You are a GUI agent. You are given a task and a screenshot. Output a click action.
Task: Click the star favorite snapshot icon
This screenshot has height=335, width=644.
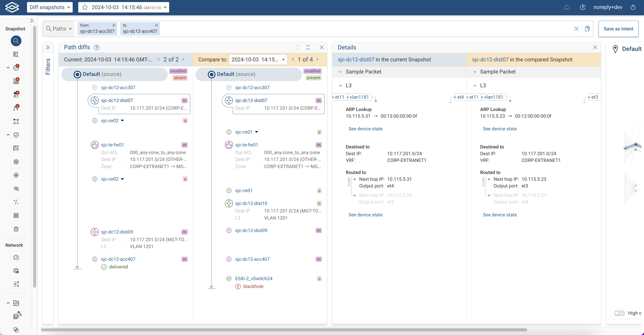(85, 7)
